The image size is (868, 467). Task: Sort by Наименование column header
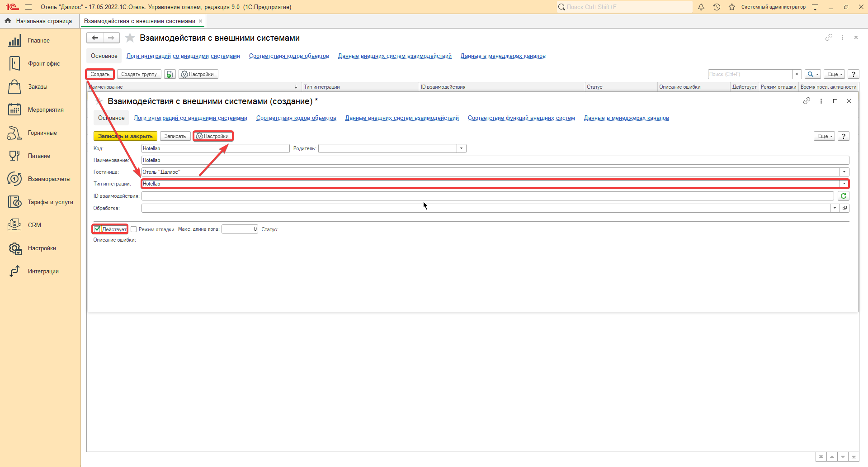pos(194,87)
